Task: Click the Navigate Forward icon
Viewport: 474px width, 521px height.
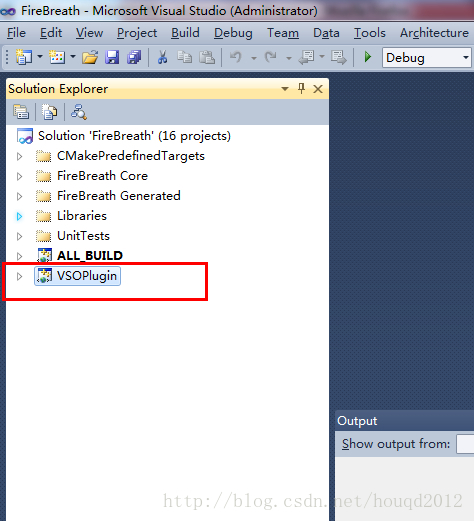Action: pos(339,57)
